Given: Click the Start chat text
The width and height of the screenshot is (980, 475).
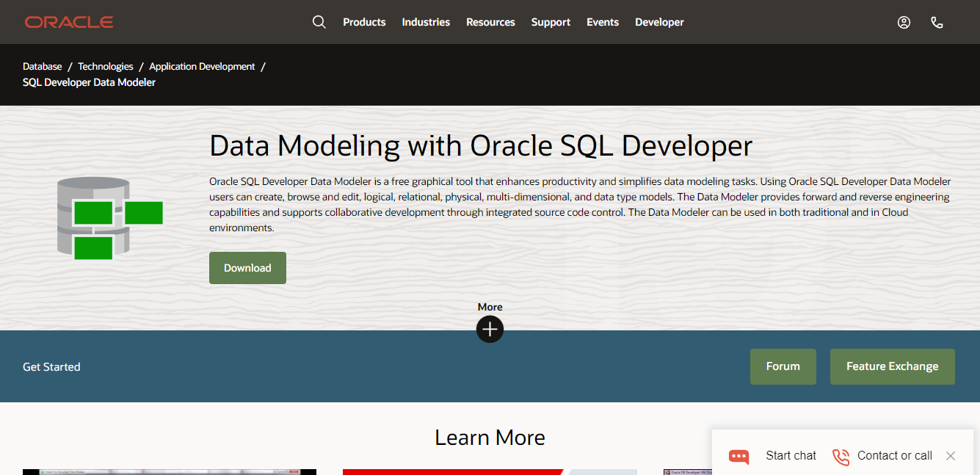Looking at the screenshot, I should (791, 456).
